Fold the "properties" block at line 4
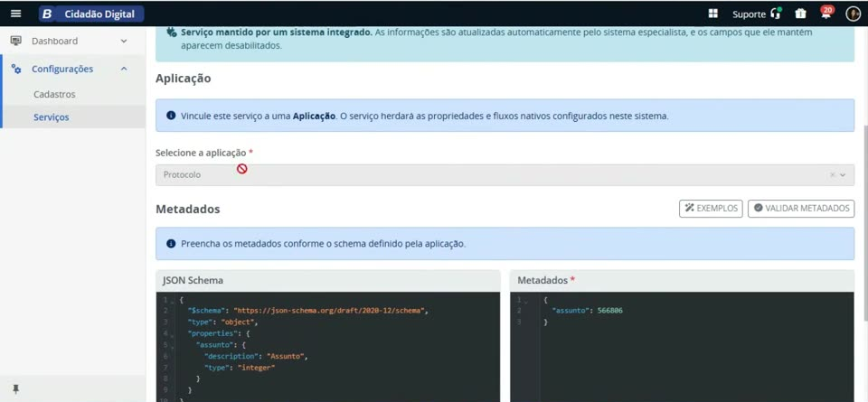Screen dimensions: 868x402 click(x=173, y=335)
